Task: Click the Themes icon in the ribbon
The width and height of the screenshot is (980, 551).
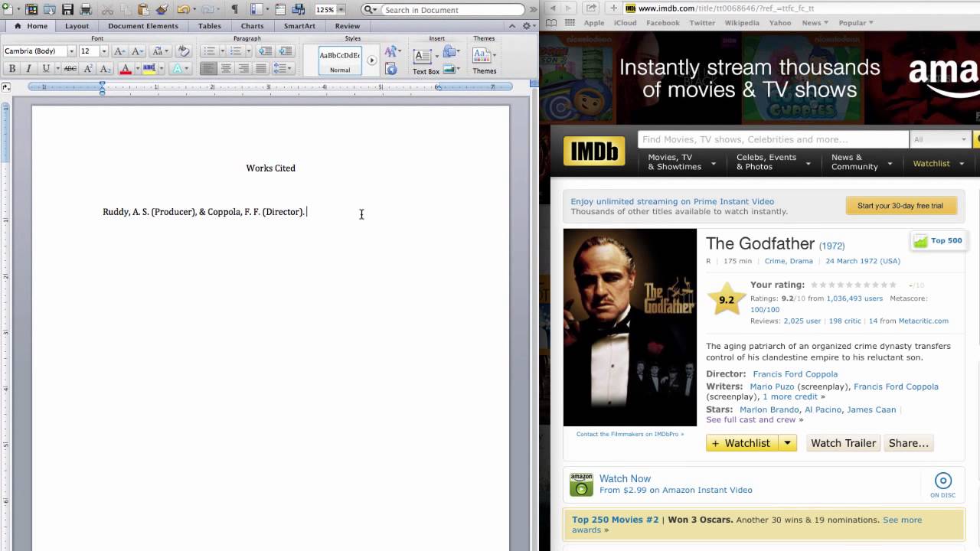Action: [x=481, y=55]
